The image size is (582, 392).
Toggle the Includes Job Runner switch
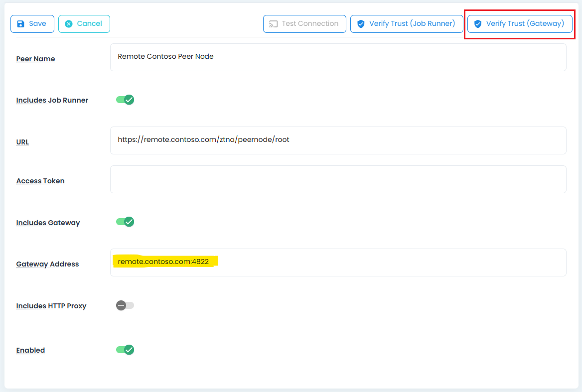click(x=125, y=100)
